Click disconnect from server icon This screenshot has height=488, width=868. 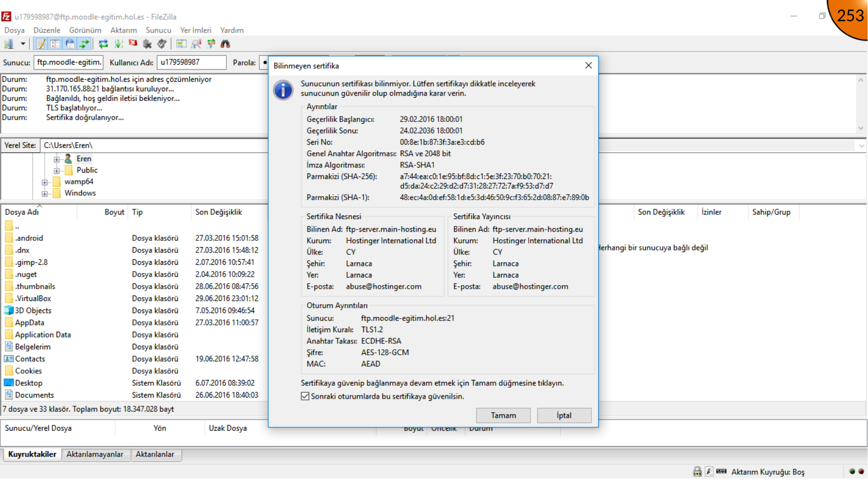[x=147, y=44]
